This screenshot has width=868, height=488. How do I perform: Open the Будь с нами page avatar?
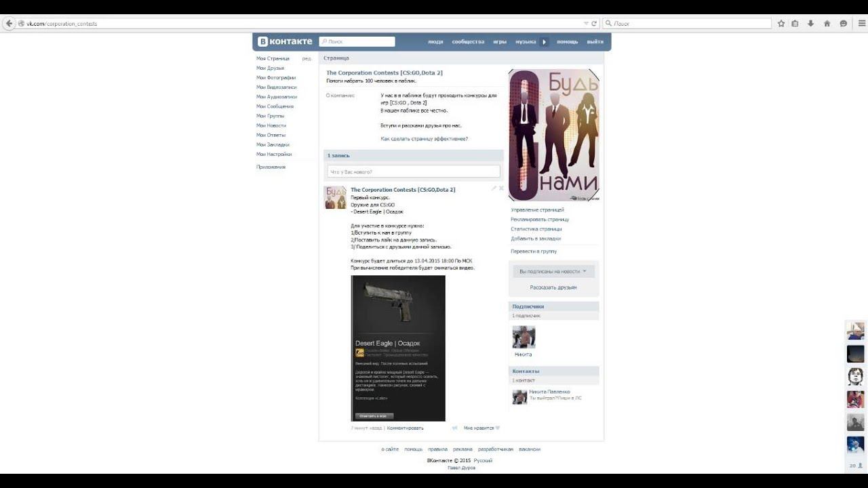[554, 135]
